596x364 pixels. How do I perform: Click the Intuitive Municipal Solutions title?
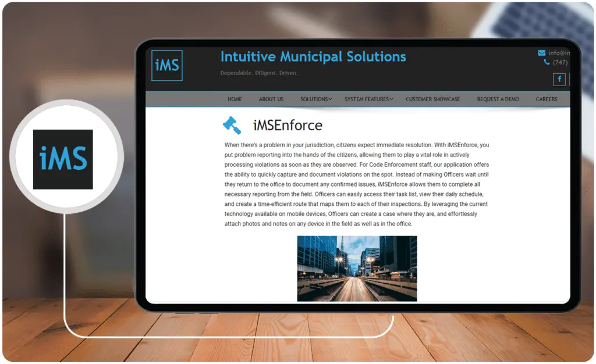pyautogui.click(x=313, y=56)
